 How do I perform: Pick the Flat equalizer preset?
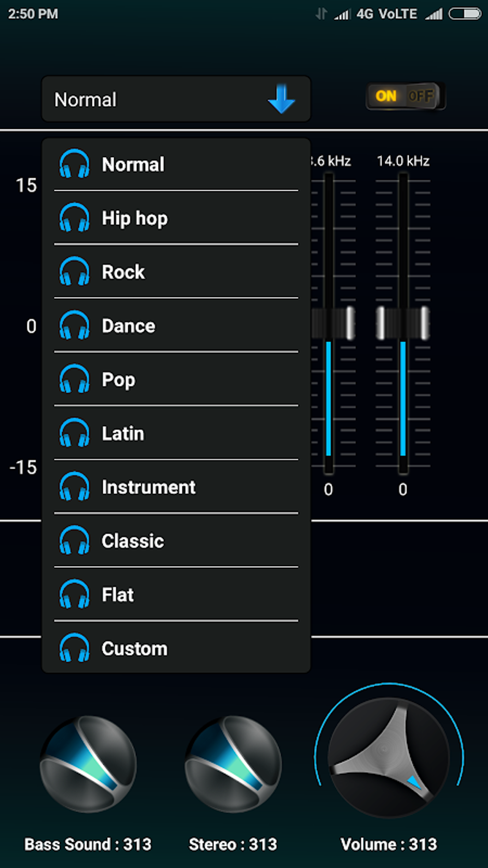click(118, 595)
